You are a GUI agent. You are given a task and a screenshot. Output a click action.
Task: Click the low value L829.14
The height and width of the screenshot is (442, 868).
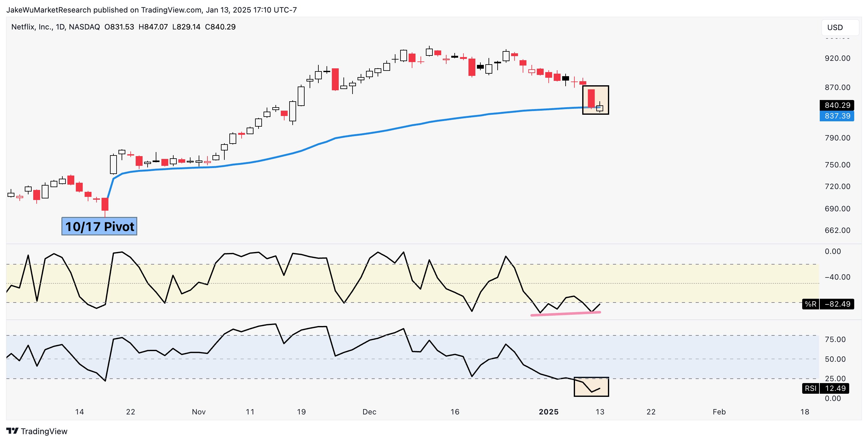pos(186,27)
